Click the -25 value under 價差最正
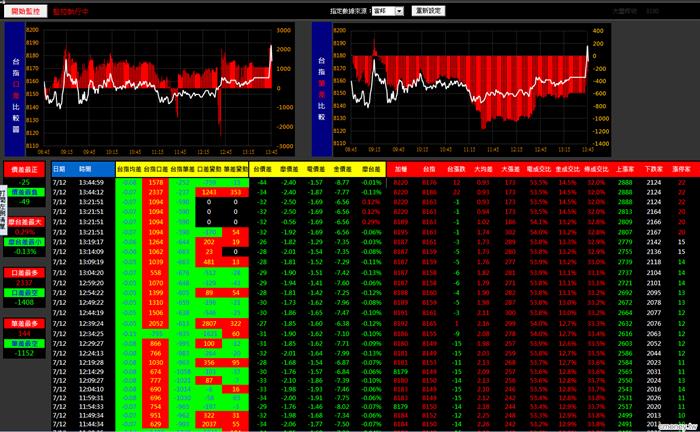This screenshot has width=700, height=432. pos(25,182)
